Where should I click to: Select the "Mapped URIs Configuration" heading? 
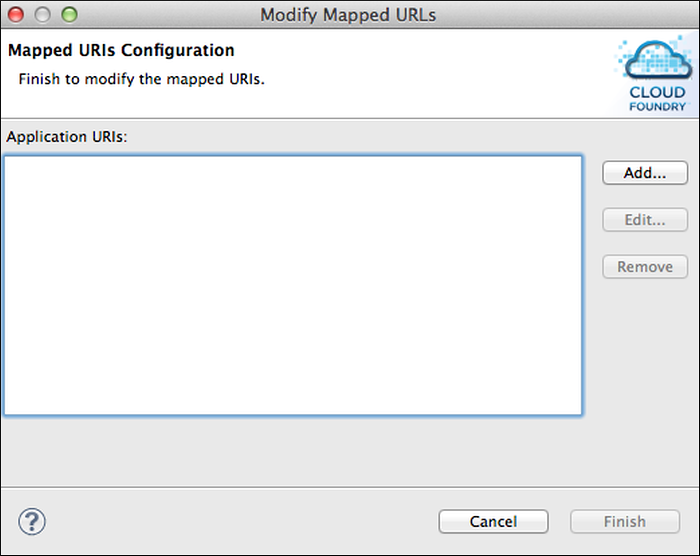(121, 50)
